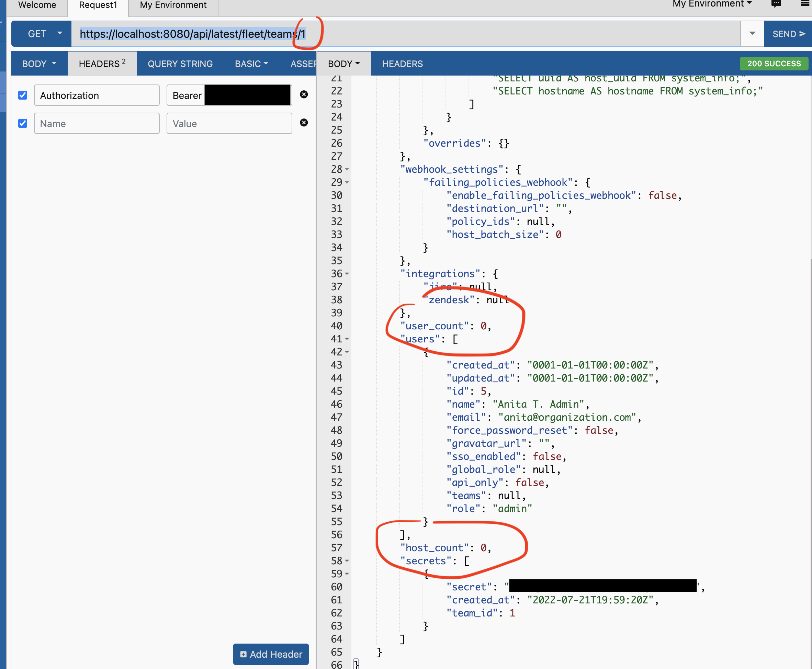The image size is (812, 669).
Task: Open the response HEADERS tab
Action: point(402,64)
